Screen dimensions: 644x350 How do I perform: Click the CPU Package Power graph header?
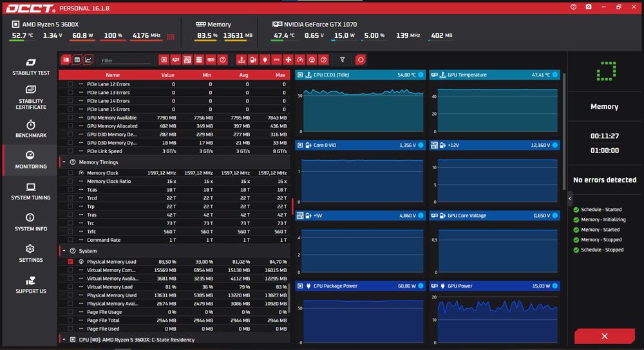tap(360, 286)
